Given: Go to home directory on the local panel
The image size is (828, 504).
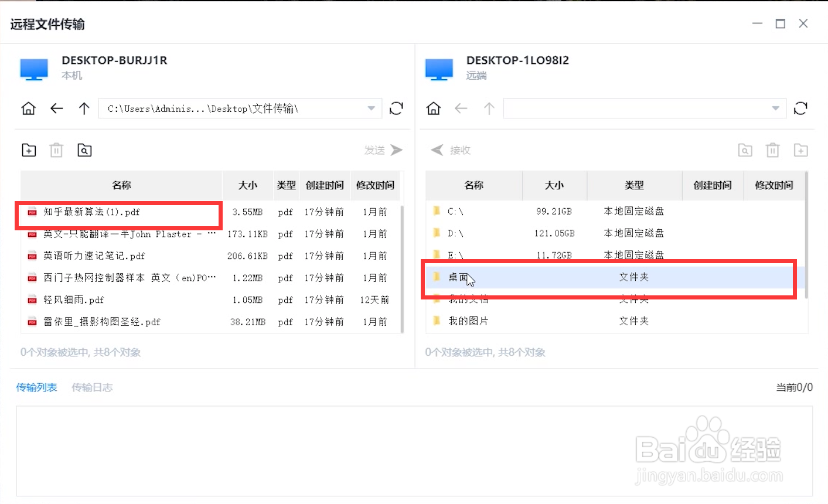Looking at the screenshot, I should coord(28,108).
